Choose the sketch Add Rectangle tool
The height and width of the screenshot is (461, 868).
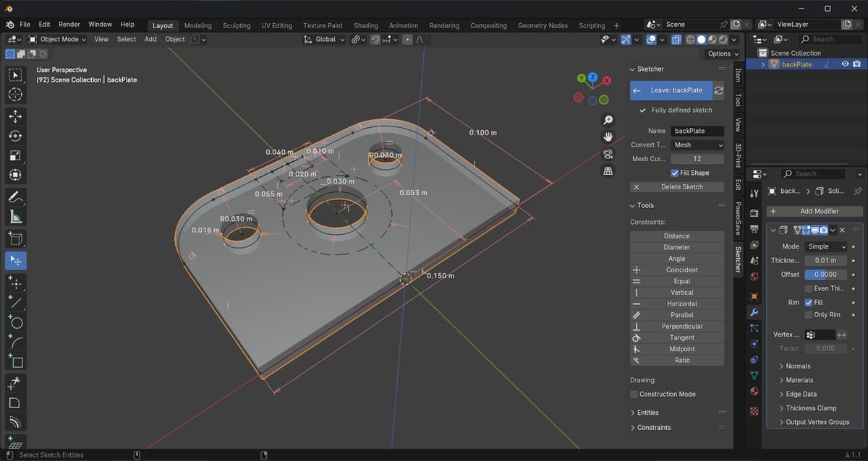click(x=16, y=361)
